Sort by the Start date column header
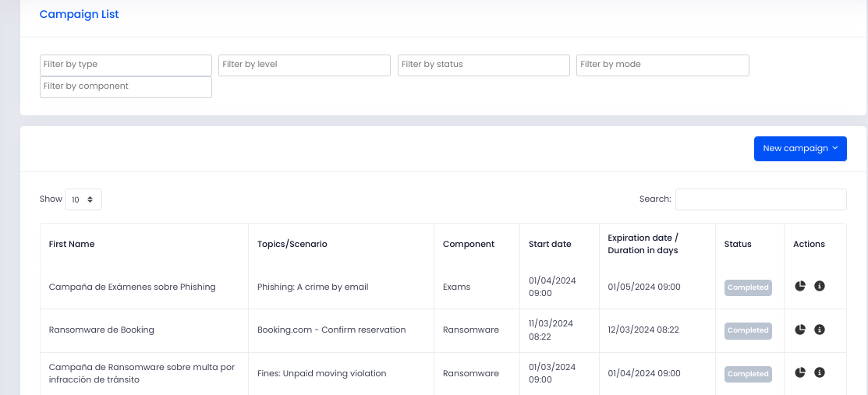 (x=550, y=244)
